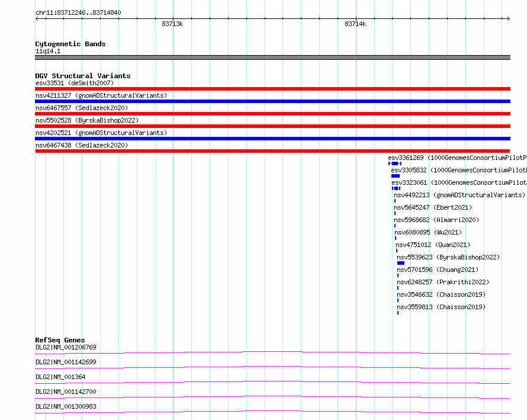Open variant esv3305832 1000Genomes label
Viewport: 527px width, 420px height.
(459, 170)
